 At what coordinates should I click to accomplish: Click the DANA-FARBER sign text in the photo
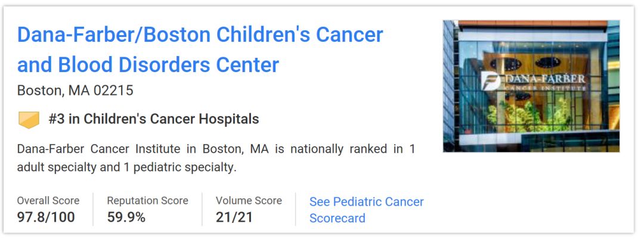(545, 79)
